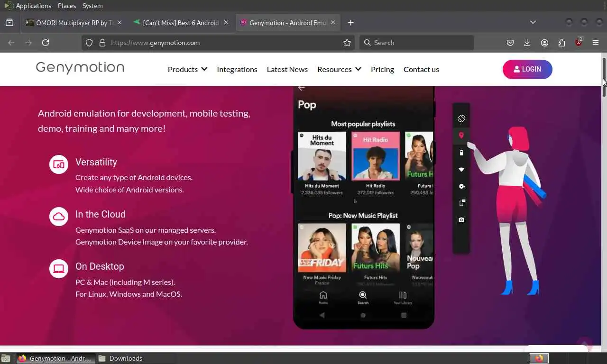Tap Your Library icon in phone app
607x364 pixels.
click(x=403, y=297)
